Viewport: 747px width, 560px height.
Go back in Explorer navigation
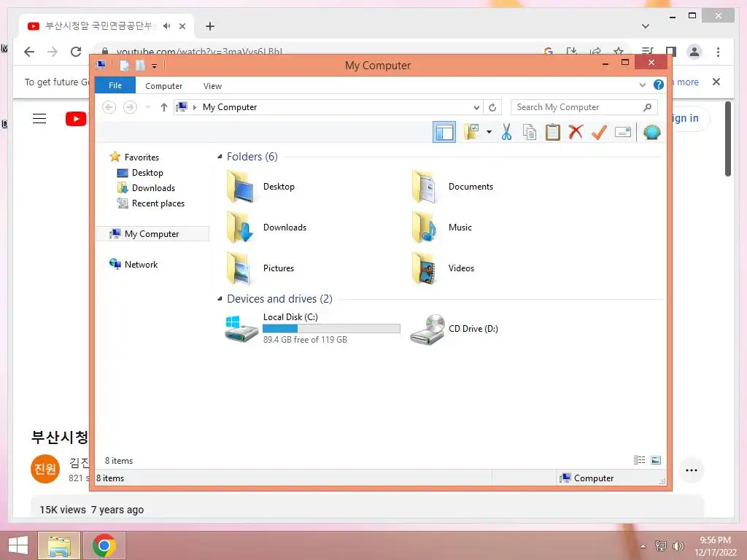click(x=109, y=107)
